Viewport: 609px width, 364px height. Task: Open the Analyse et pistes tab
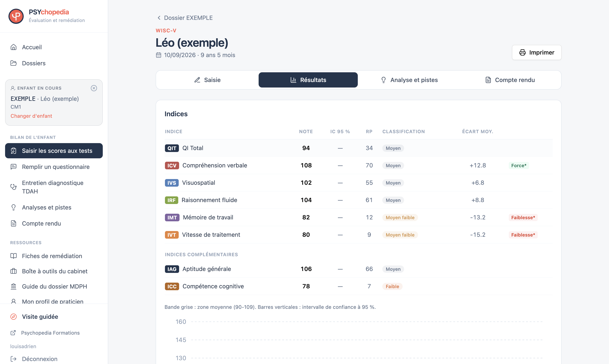[x=409, y=80]
